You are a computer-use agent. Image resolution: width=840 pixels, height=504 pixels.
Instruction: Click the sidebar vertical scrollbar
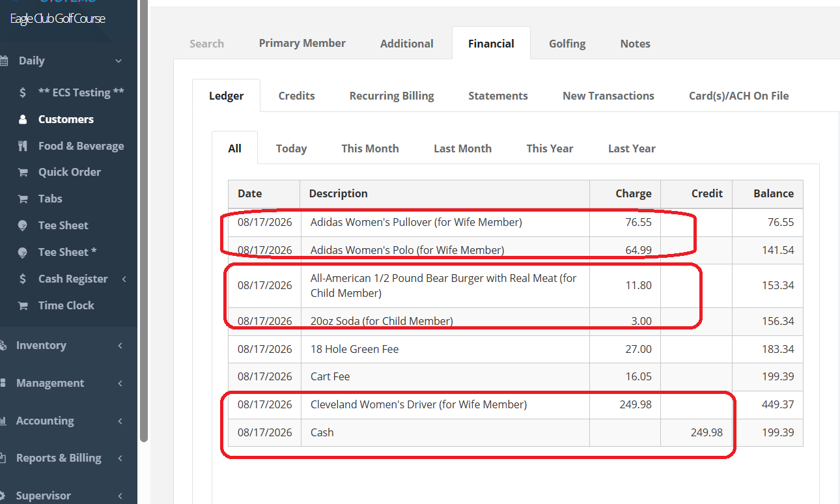[x=144, y=221]
